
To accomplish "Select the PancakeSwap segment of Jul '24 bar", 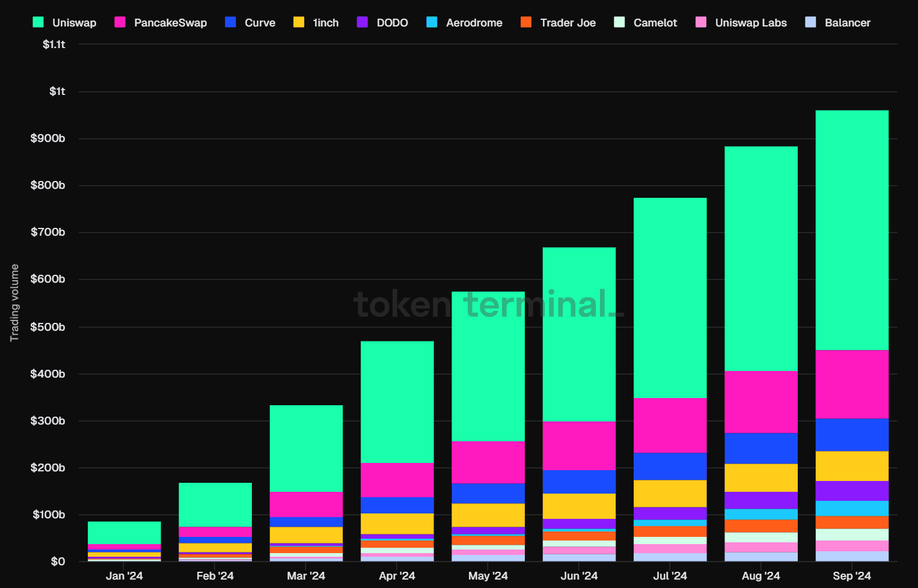I will tap(670, 426).
